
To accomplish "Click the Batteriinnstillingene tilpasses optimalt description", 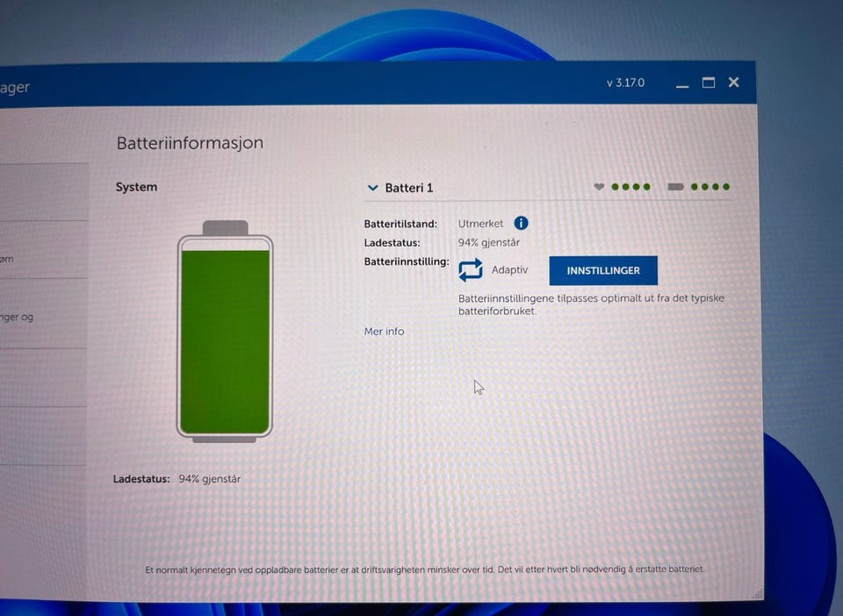I will (x=591, y=304).
